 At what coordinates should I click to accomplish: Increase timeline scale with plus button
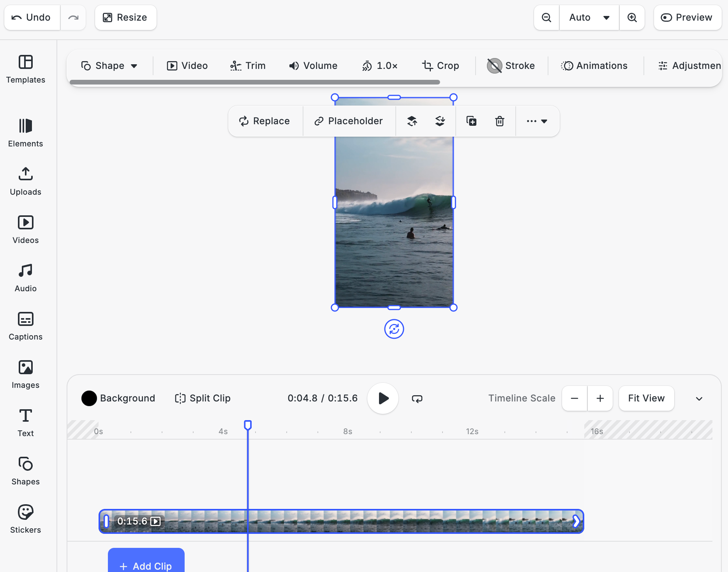tap(600, 398)
